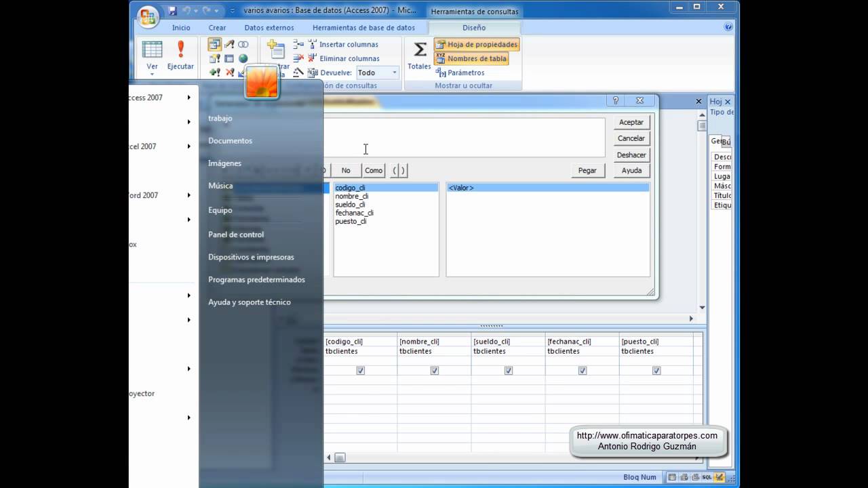Open Parámetros in Mostrar u ocultar

click(460, 73)
